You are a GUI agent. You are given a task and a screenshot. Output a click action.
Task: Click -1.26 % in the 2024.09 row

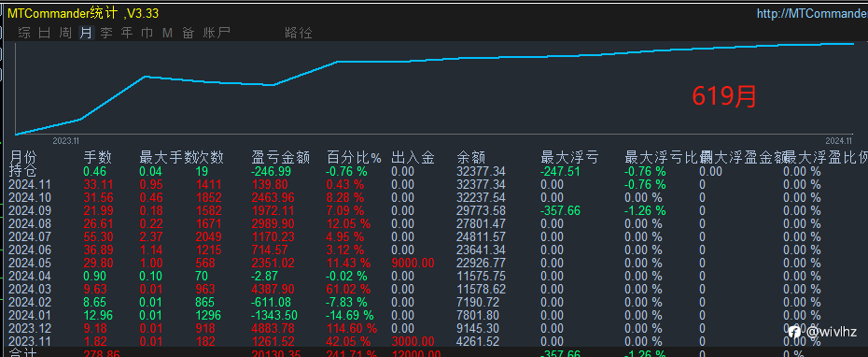click(x=645, y=210)
